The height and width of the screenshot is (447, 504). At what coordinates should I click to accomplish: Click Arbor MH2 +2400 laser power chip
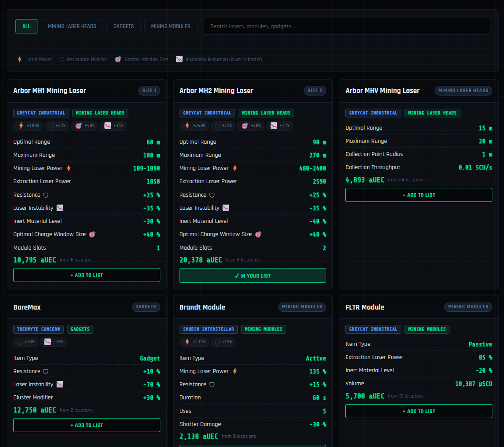pyautogui.click(x=195, y=126)
